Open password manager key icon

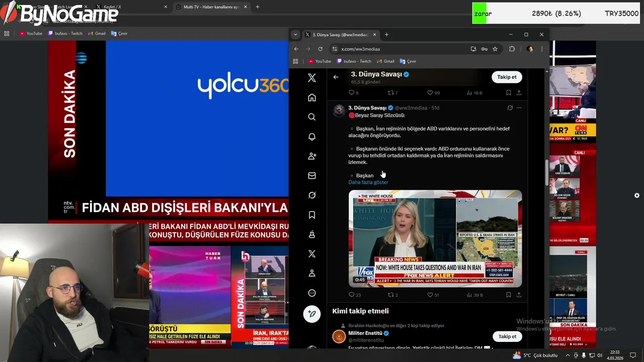(484, 49)
